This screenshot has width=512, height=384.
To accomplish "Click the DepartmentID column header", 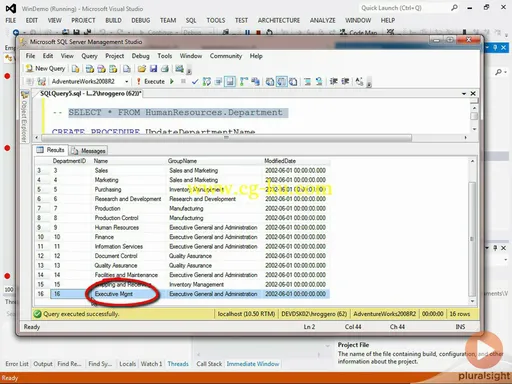I will [x=69, y=161].
